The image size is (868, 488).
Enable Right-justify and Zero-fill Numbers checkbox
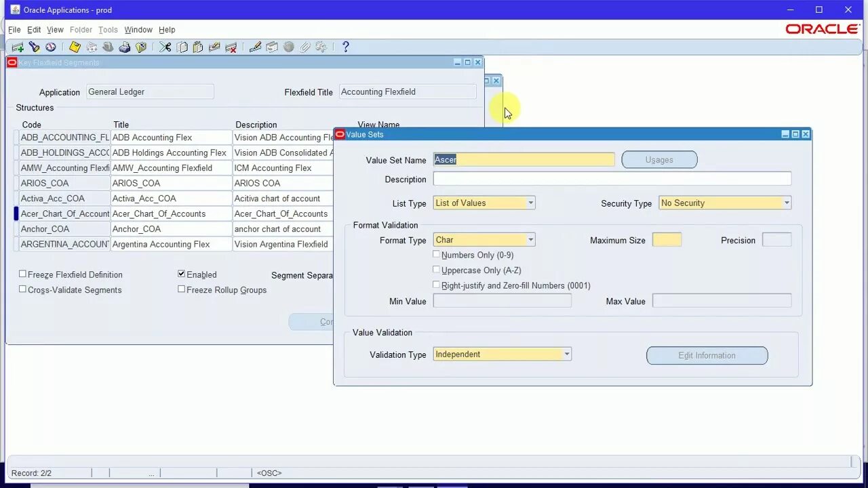pyautogui.click(x=436, y=285)
